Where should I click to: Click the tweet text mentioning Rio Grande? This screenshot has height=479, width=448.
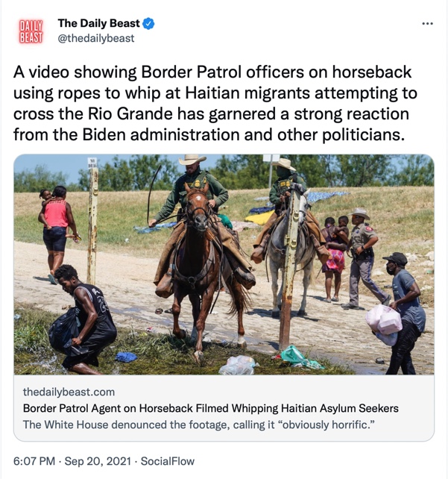pyautogui.click(x=211, y=113)
